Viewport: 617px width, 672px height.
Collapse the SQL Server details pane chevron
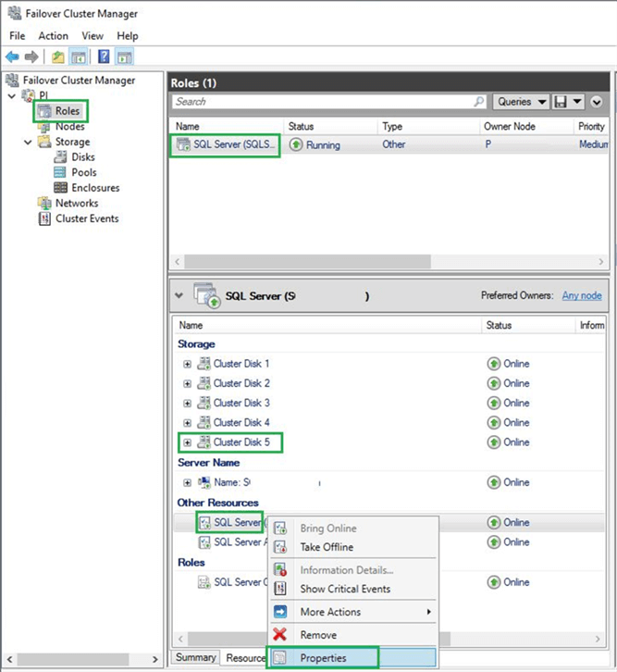coord(179,295)
